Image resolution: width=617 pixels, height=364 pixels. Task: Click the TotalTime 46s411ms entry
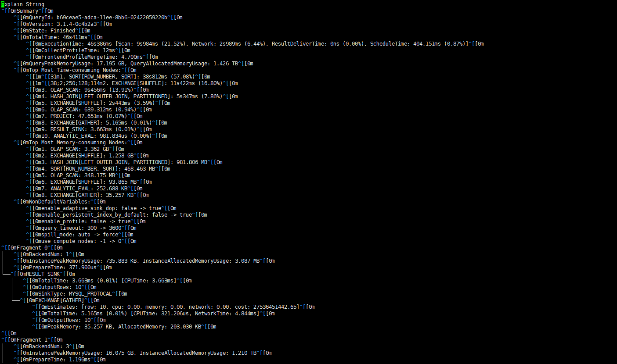pyautogui.click(x=58, y=37)
